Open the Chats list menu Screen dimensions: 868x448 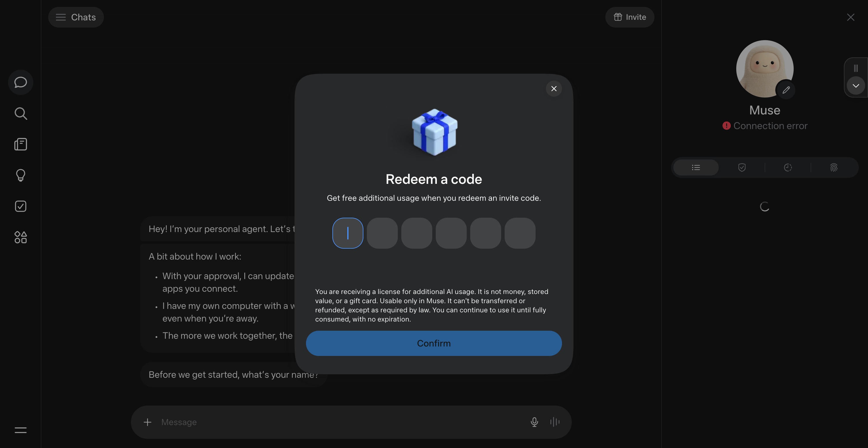pyautogui.click(x=76, y=17)
